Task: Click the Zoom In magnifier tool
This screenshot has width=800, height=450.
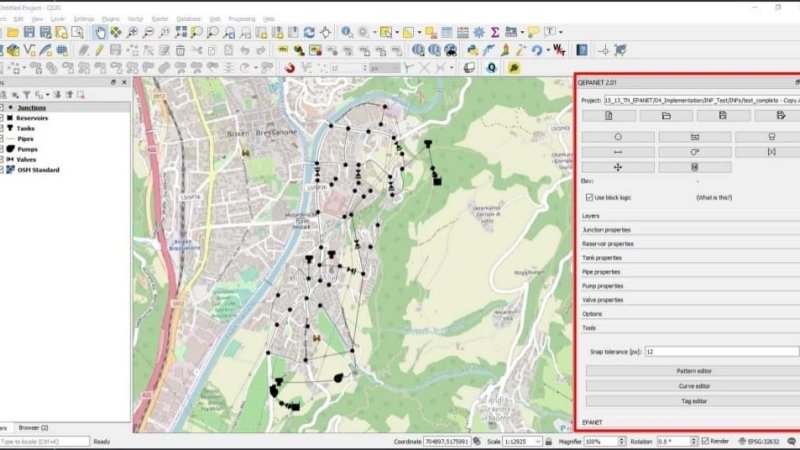Action: point(132,32)
